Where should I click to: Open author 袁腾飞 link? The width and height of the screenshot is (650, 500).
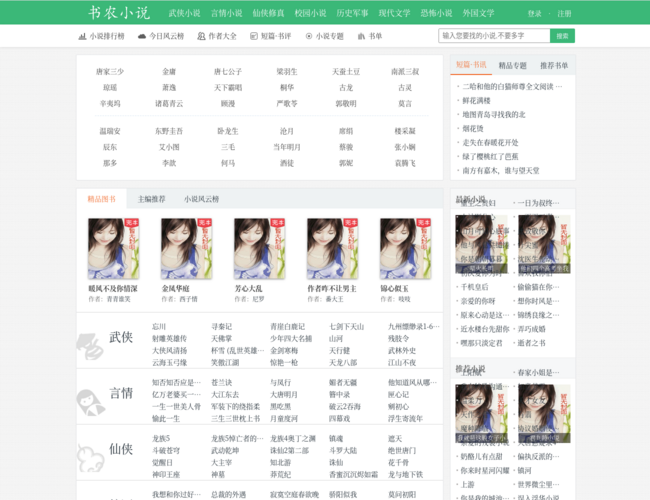click(405, 163)
